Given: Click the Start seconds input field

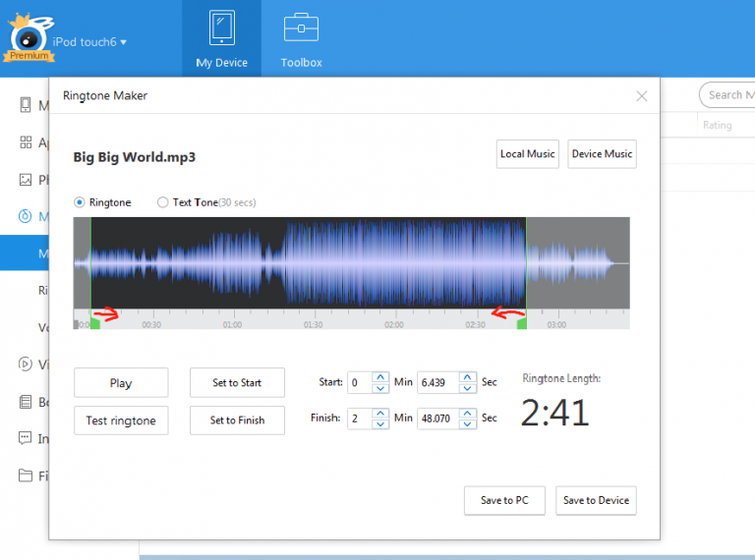Looking at the screenshot, I should point(437,382).
